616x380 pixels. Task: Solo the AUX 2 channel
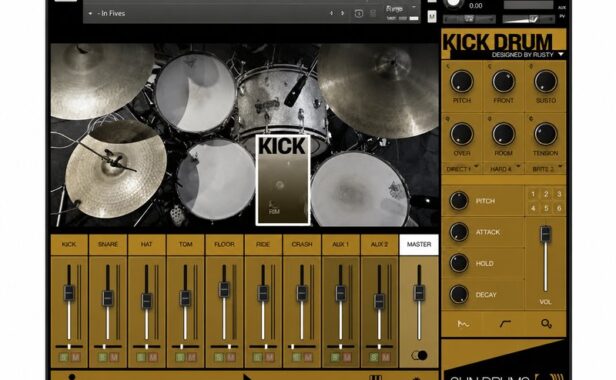(x=374, y=357)
